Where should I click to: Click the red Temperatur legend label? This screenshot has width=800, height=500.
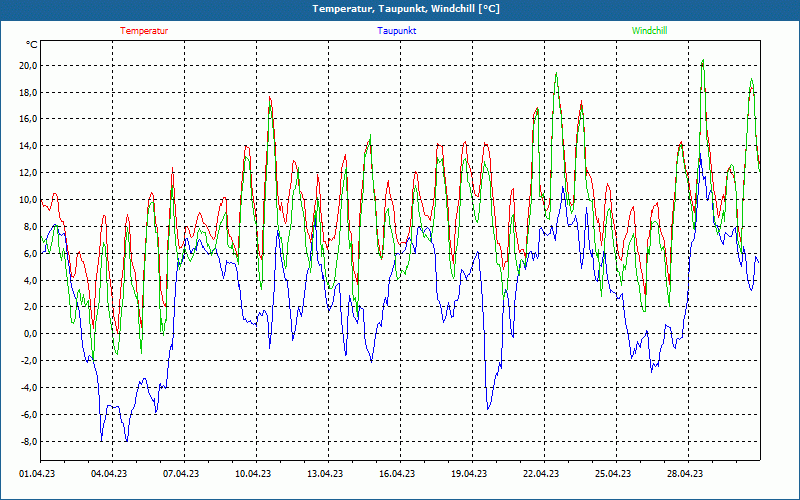click(144, 31)
